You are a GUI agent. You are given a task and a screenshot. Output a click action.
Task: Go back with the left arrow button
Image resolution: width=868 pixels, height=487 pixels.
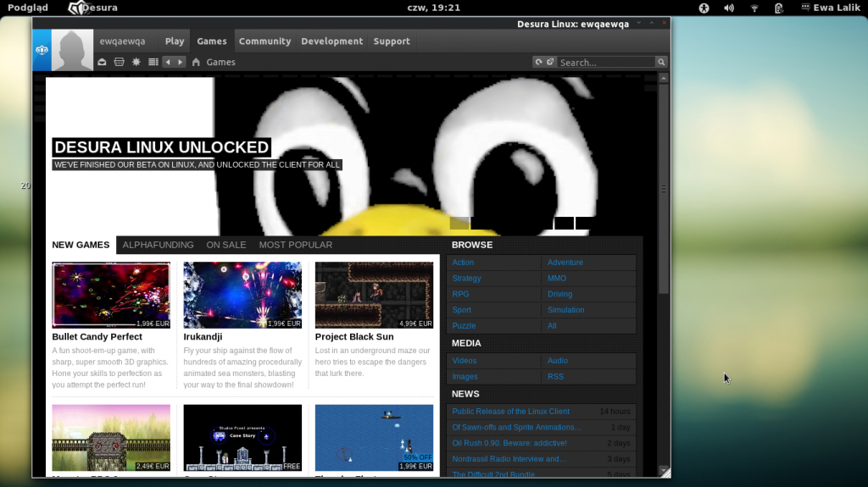pyautogui.click(x=169, y=62)
